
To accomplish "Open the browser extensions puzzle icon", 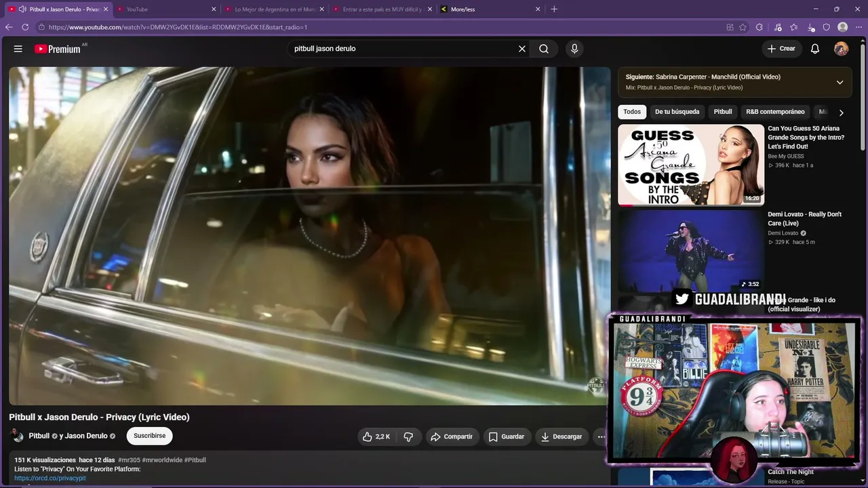I will click(759, 27).
